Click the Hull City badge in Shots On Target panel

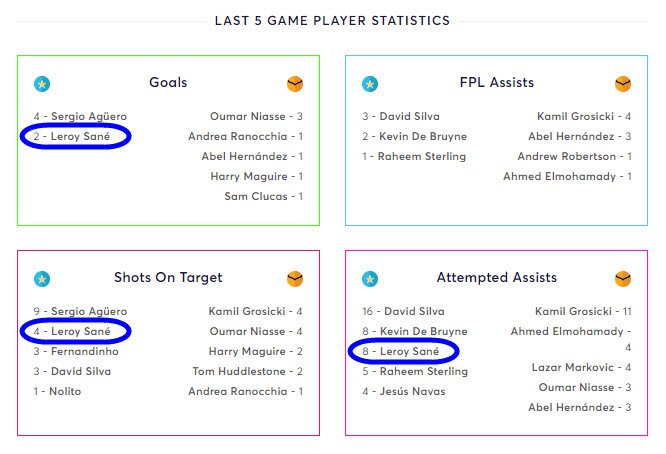(x=295, y=279)
